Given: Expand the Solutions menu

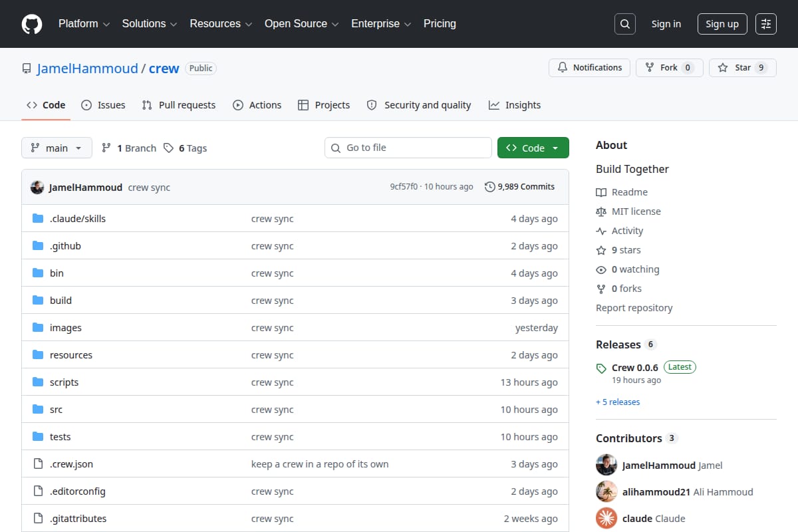Looking at the screenshot, I should [x=150, y=24].
